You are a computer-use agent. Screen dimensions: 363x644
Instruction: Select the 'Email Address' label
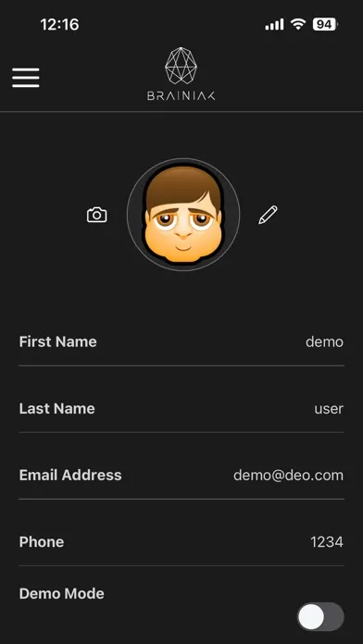coord(70,476)
